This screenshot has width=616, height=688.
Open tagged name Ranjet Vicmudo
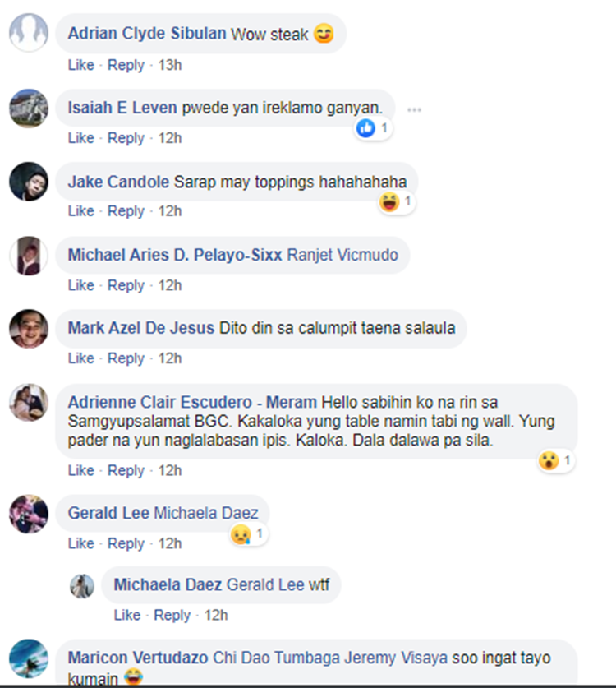click(342, 255)
